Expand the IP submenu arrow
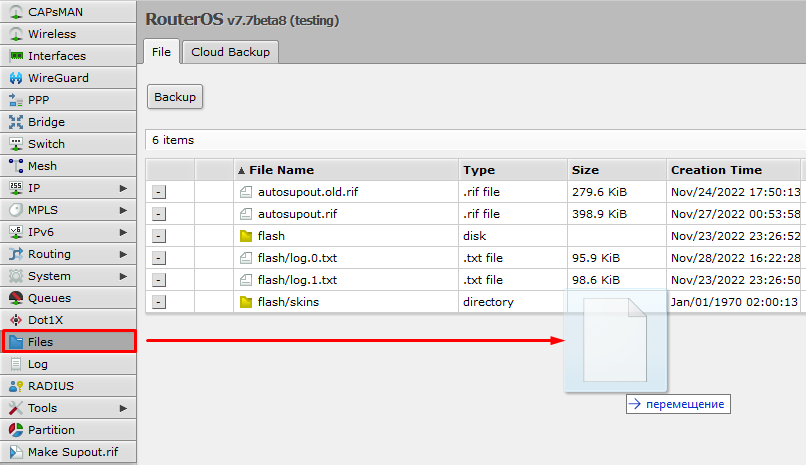This screenshot has height=465, width=806. click(x=124, y=188)
